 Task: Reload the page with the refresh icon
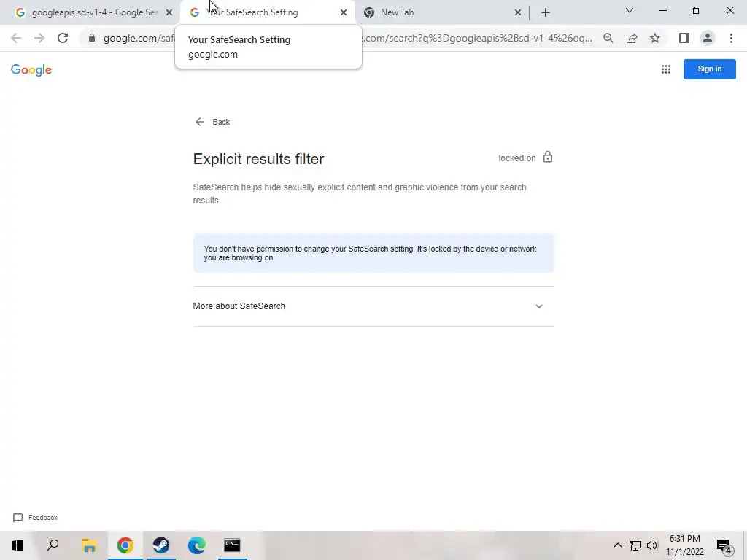63,38
